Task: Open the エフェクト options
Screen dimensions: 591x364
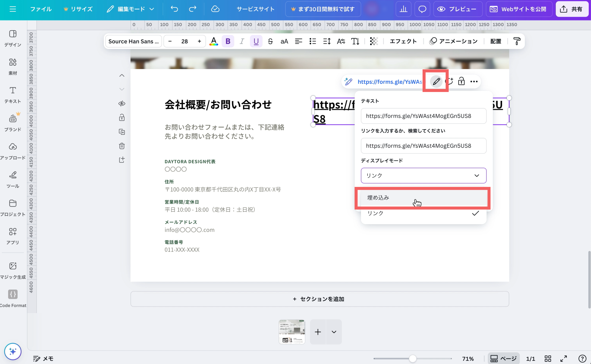Action: tap(403, 41)
